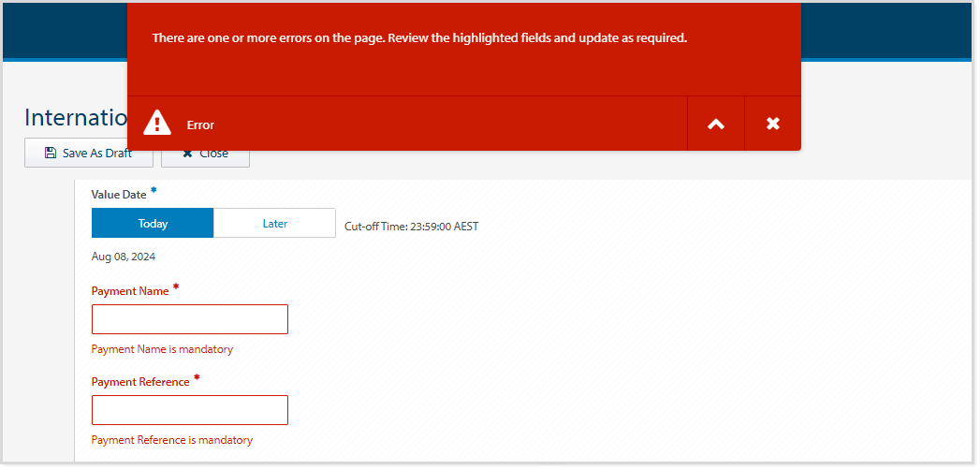Click the warning triangle icon in the error bar

157,123
